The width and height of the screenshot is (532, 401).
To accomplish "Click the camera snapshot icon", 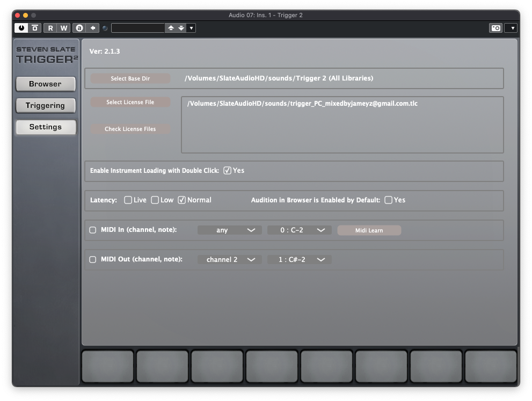I will point(496,28).
